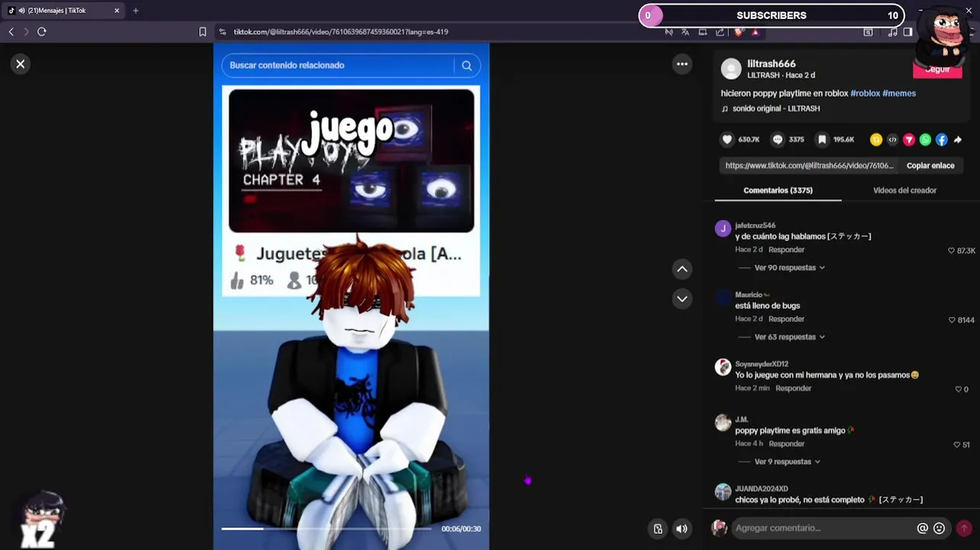Open more share options arrow
980x550 pixels.
click(958, 140)
